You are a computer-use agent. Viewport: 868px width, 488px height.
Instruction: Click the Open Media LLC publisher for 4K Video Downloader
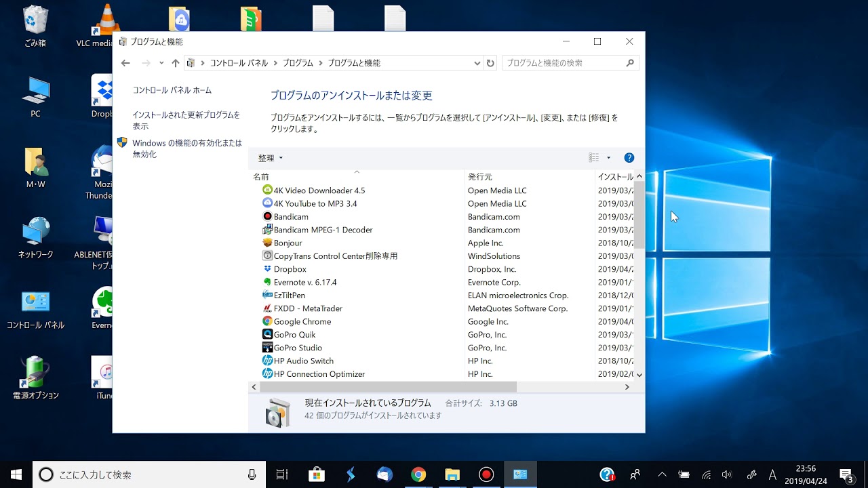point(497,190)
